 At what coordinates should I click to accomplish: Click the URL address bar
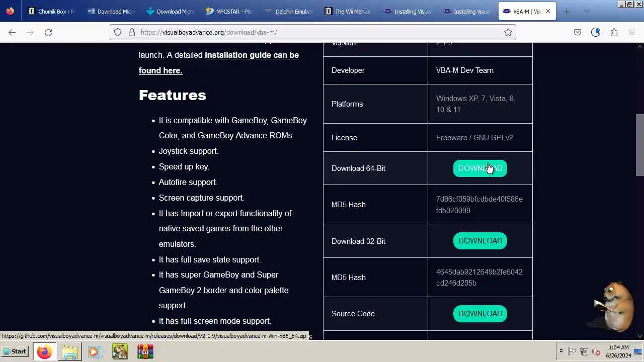tap(312, 32)
